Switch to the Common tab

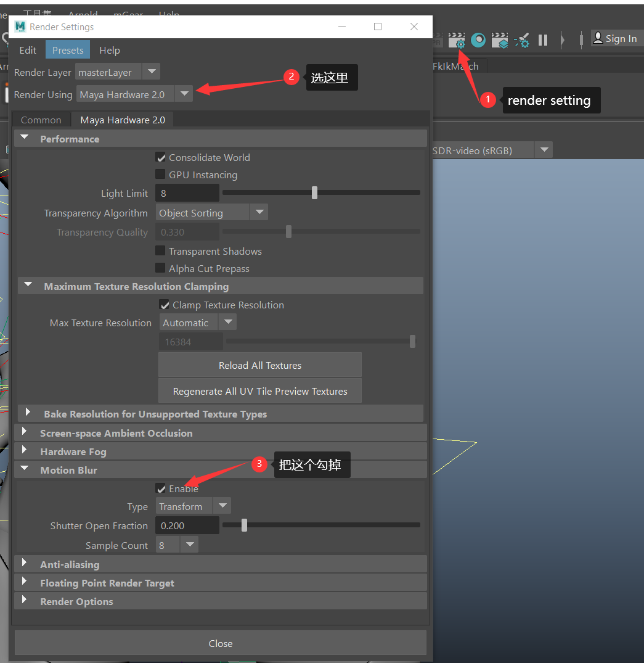(x=41, y=120)
